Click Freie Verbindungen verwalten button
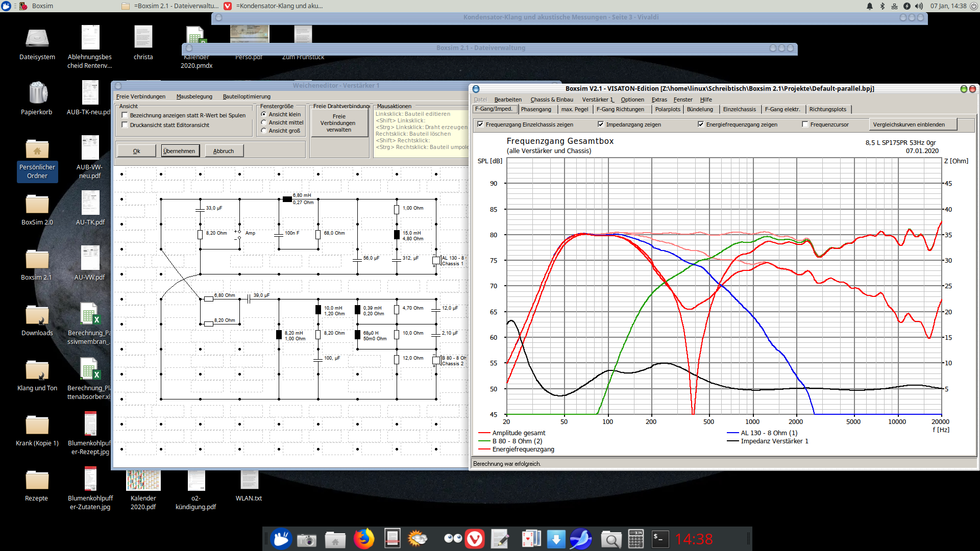Image resolution: width=980 pixels, height=551 pixels. coord(339,123)
